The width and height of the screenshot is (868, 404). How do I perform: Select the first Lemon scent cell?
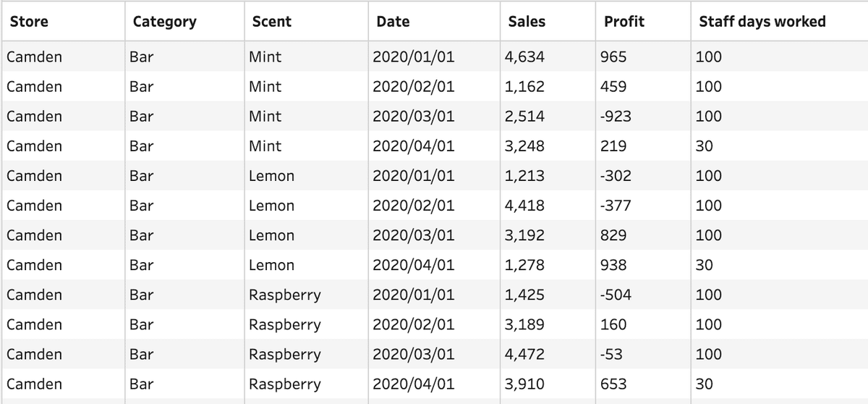point(271,175)
